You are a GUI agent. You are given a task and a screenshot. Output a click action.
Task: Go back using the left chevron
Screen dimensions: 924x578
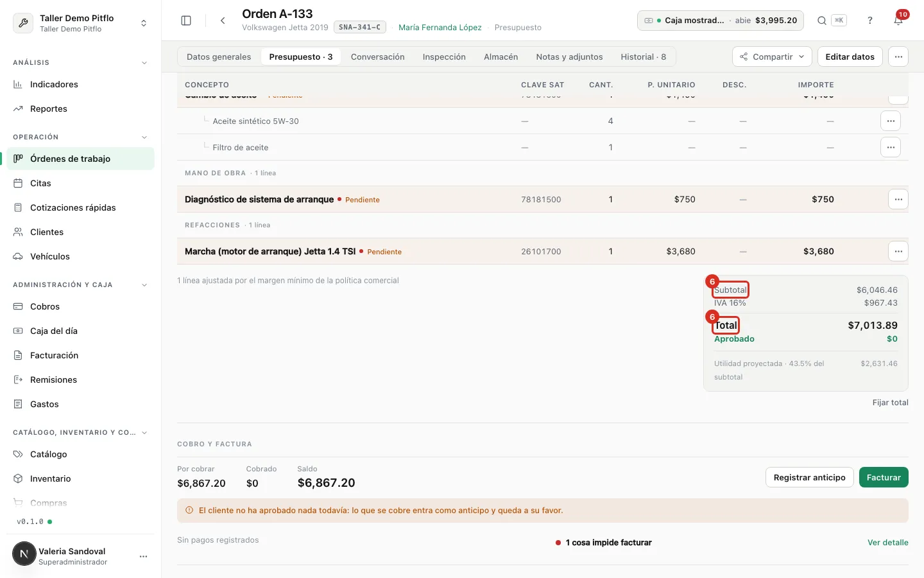(x=223, y=21)
